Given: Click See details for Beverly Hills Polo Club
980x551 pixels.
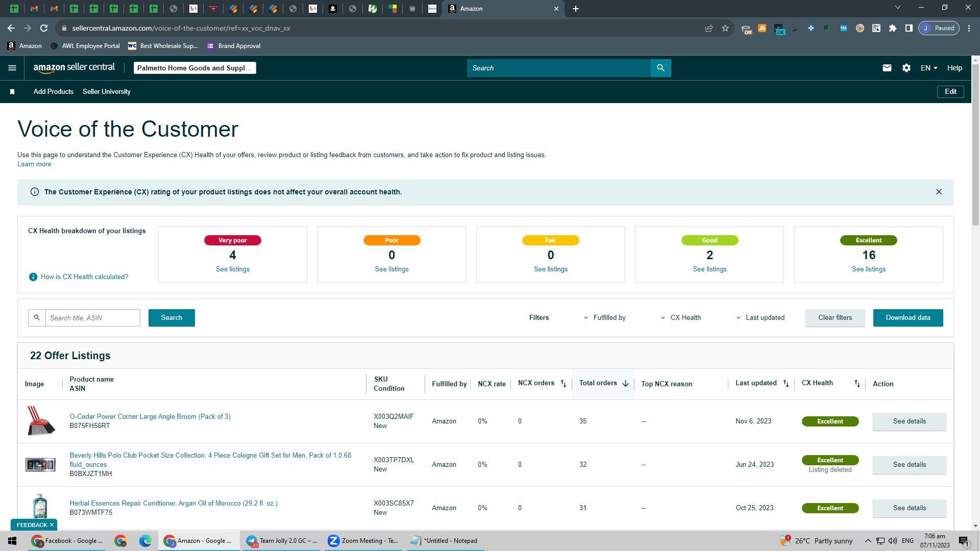Looking at the screenshot, I should click(x=910, y=465).
